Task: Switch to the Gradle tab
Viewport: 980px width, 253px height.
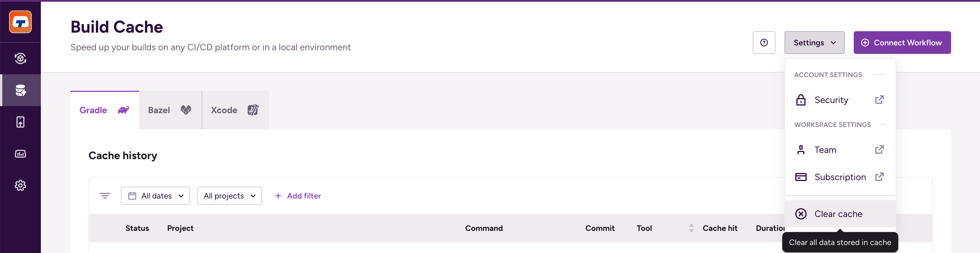Action: [104, 110]
